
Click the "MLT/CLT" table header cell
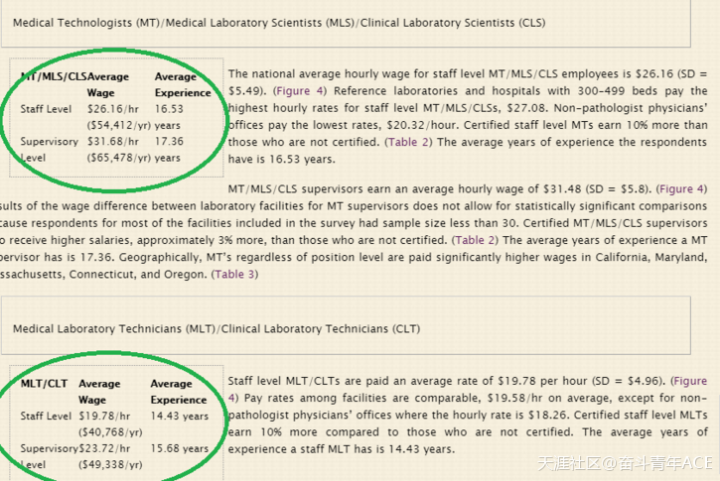pos(44,384)
